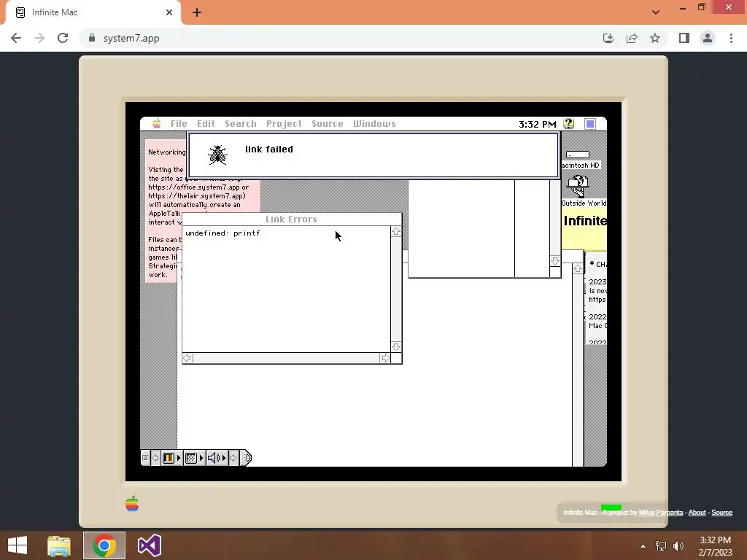Click the Link Errors scroll up arrow

point(396,231)
